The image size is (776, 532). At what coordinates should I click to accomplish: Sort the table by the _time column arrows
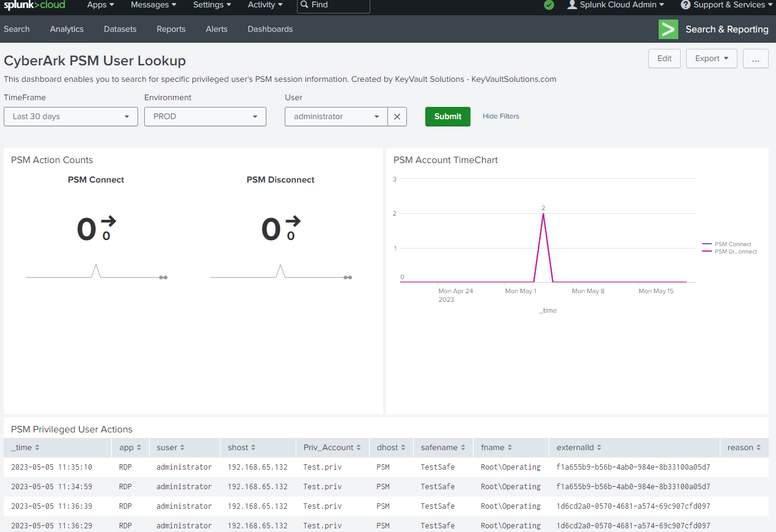coord(37,447)
